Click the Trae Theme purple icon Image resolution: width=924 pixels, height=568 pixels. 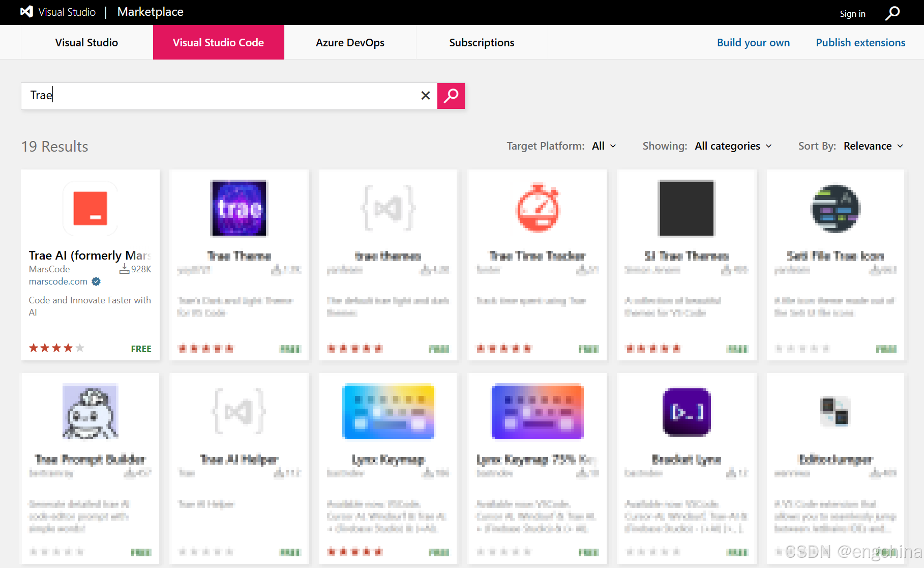tap(239, 208)
